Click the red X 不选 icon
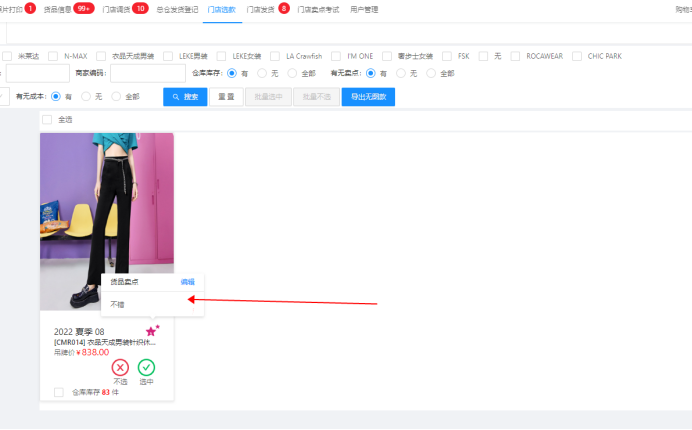The height and width of the screenshot is (430, 692). 120,367
